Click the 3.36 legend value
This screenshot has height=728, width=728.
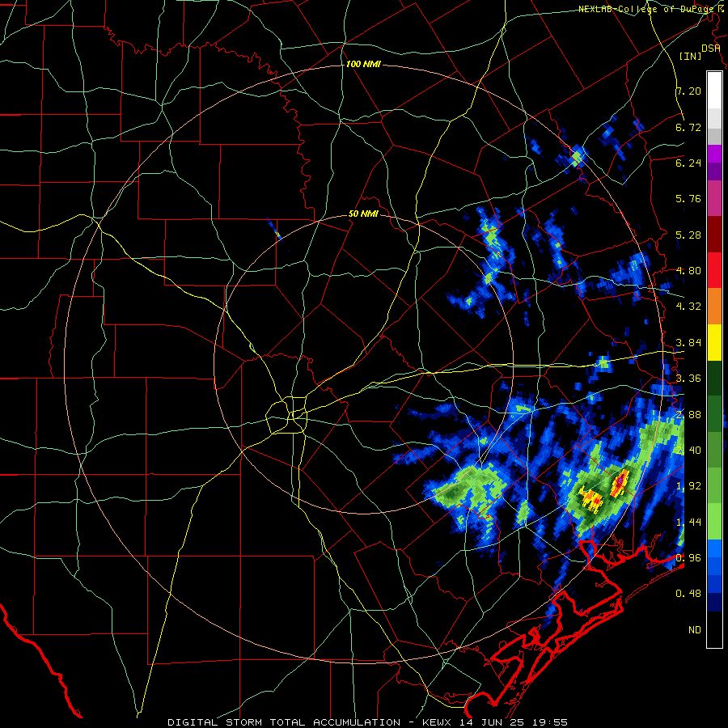point(688,379)
